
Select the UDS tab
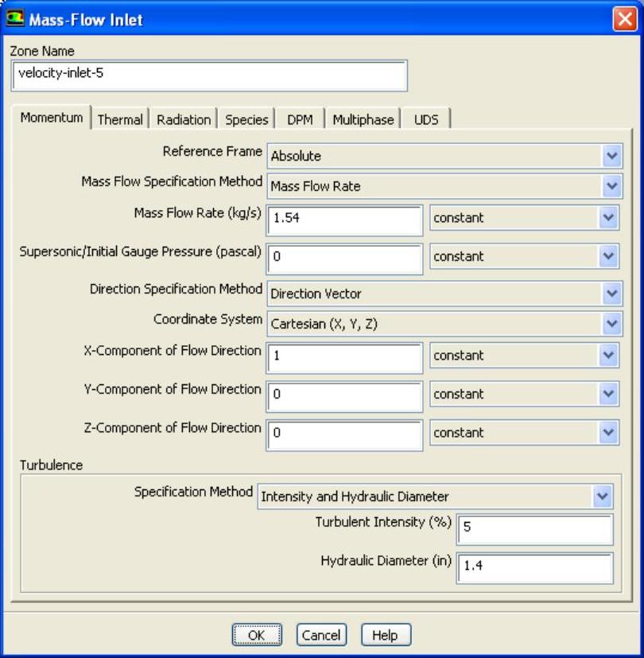point(426,120)
